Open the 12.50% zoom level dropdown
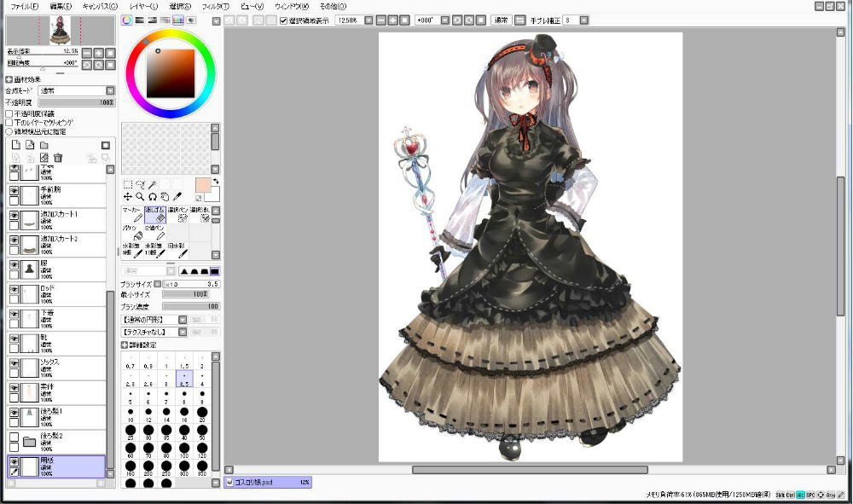The height and width of the screenshot is (504, 853). coord(368,20)
